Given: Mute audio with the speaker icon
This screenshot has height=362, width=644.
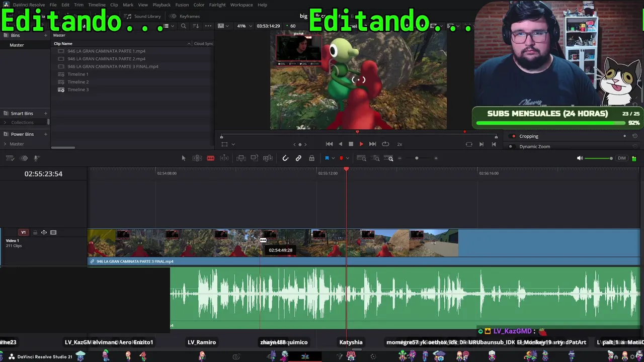Looking at the screenshot, I should (580, 158).
